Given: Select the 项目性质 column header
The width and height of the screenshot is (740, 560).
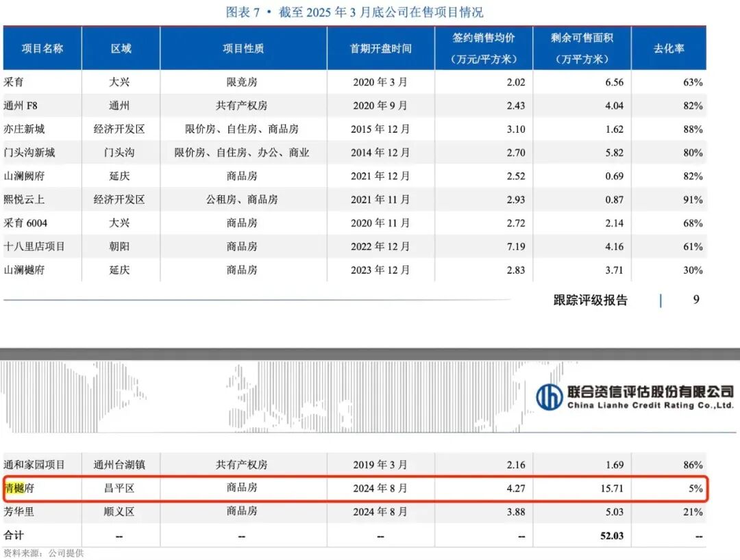Looking at the screenshot, I should coord(243,49).
